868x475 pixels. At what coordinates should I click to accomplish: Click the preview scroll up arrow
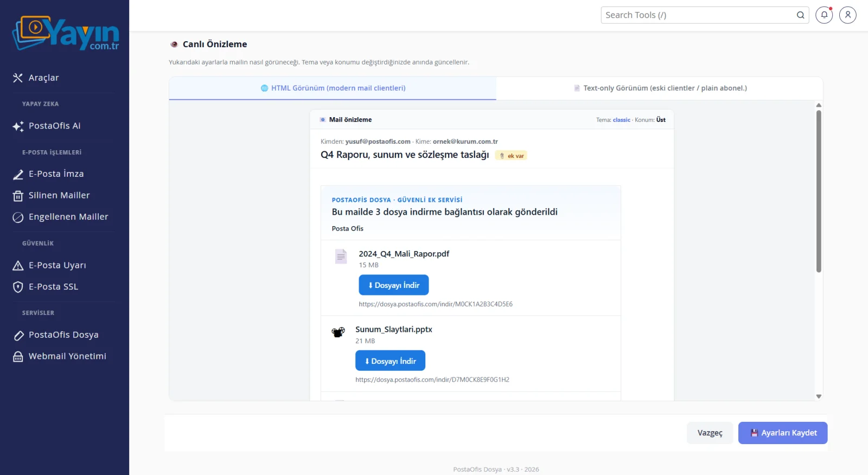coord(819,105)
